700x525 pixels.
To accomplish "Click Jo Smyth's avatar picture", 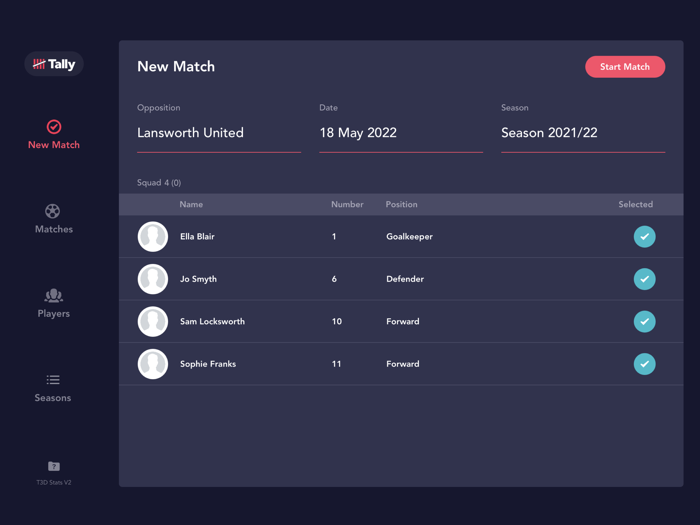I will pos(153,279).
